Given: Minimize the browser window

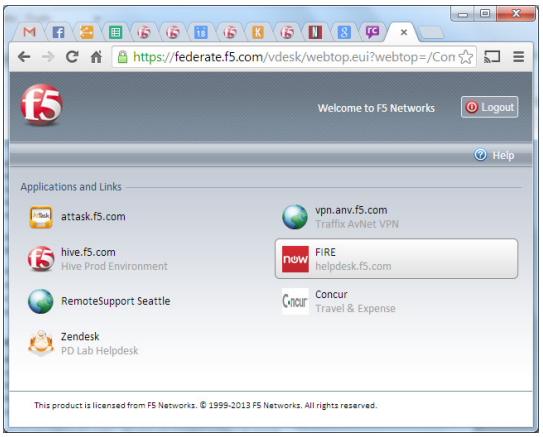Looking at the screenshot, I should click(x=462, y=14).
